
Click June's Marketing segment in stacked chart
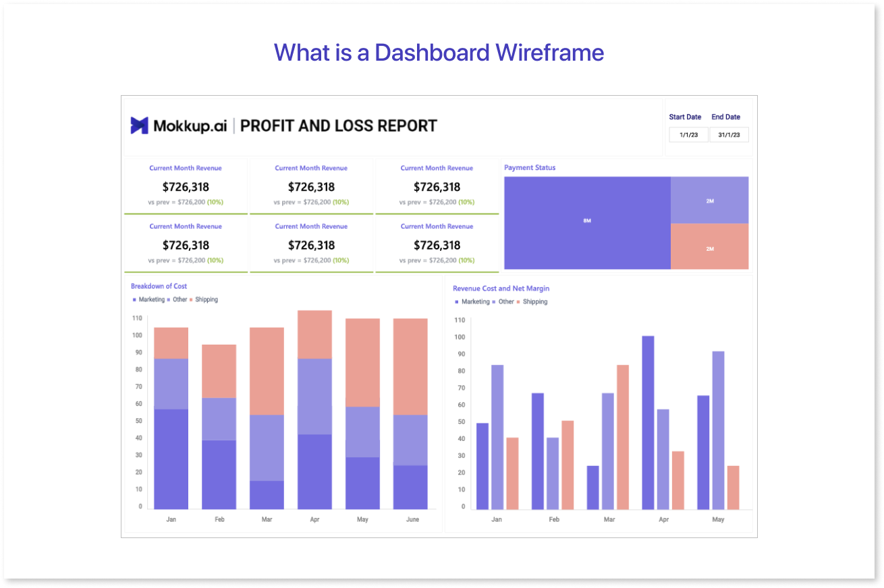click(410, 487)
